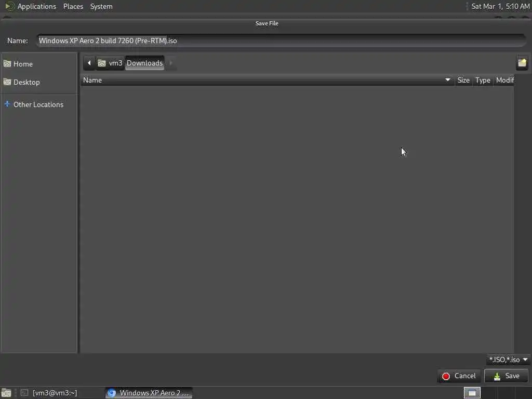This screenshot has width=532, height=399.
Task: Open the Applications menu
Action: tap(37, 6)
